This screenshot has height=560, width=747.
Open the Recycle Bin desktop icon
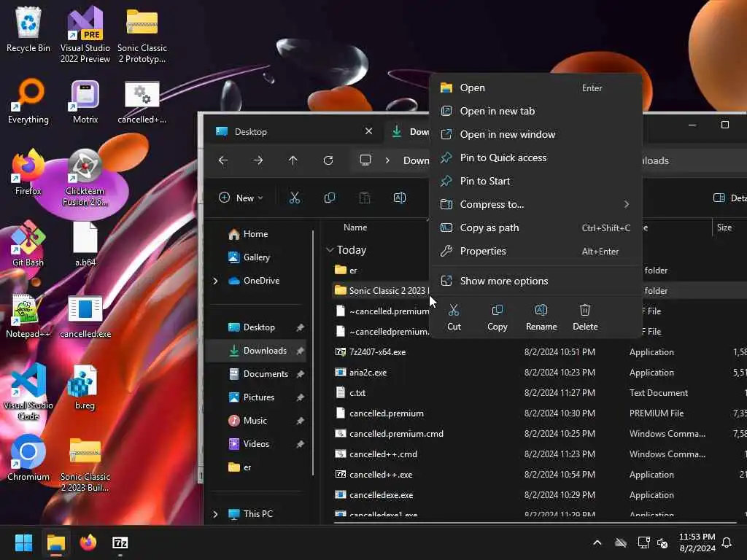(28, 29)
